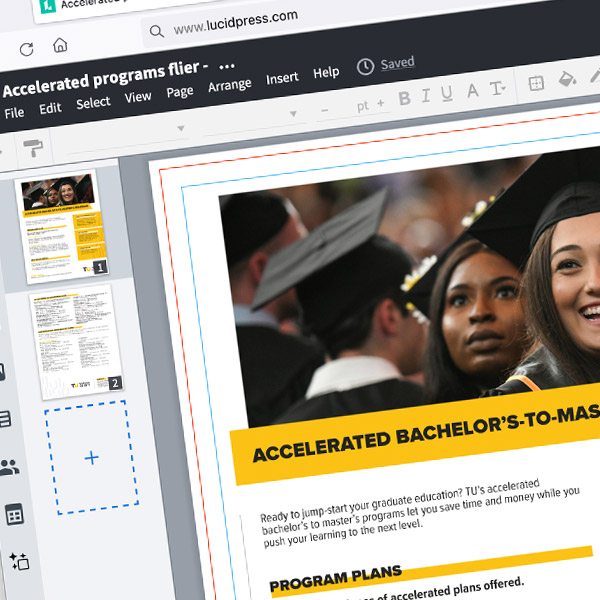The height and width of the screenshot is (600, 600).
Task: Open revision history clock icon
Action: [x=365, y=67]
